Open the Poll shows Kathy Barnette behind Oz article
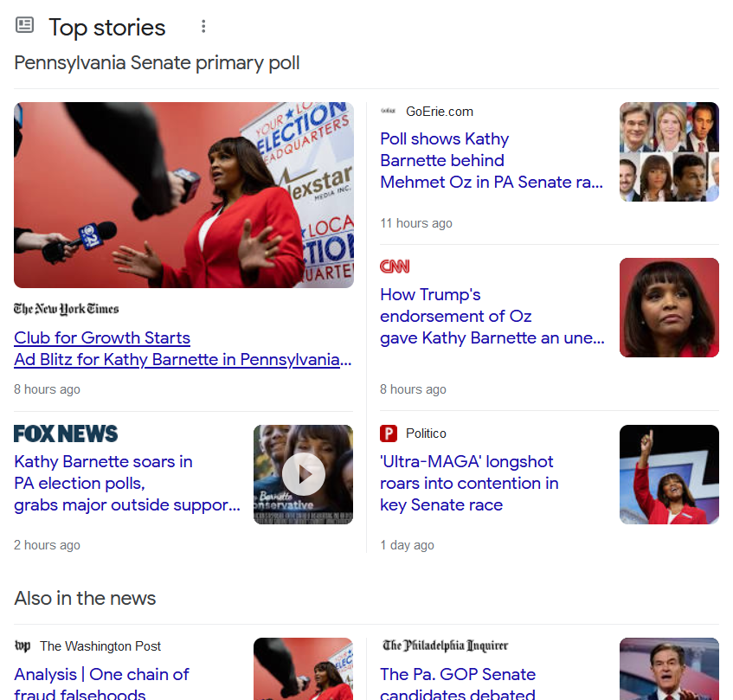This screenshot has height=700, width=733. pyautogui.click(x=492, y=160)
